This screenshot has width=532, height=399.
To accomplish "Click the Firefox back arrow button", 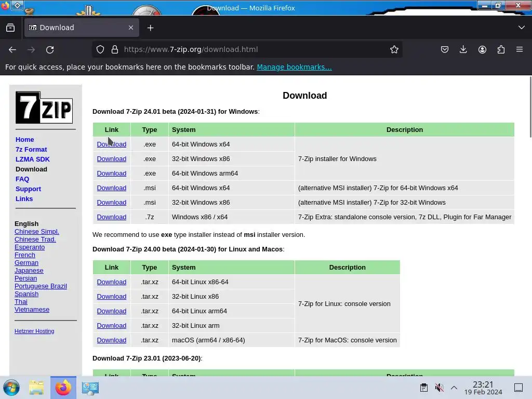I will click(x=12, y=49).
